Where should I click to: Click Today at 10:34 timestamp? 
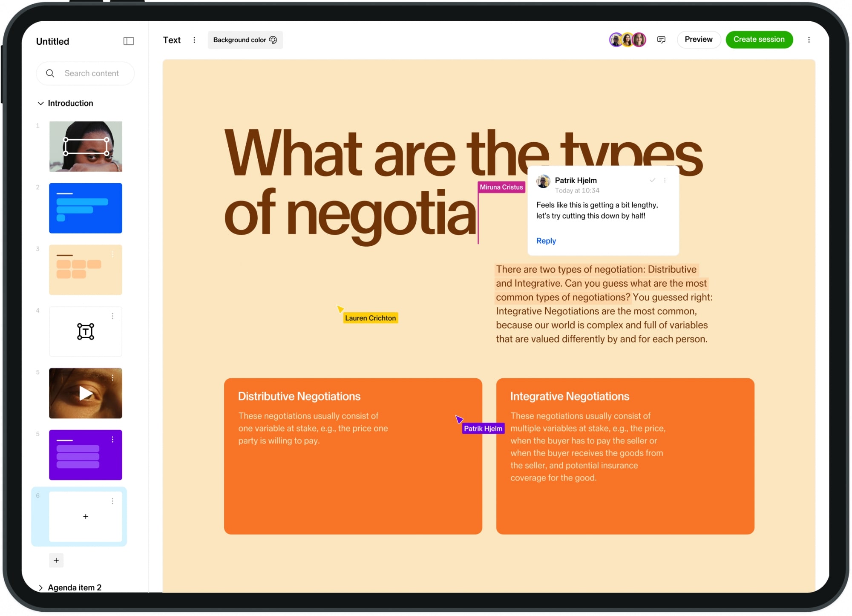(577, 191)
